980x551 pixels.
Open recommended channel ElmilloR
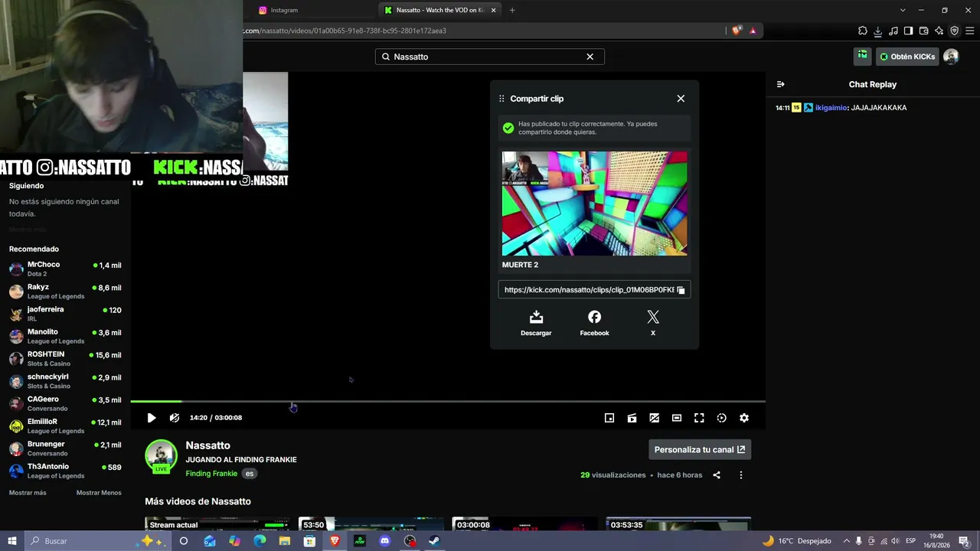coord(65,426)
